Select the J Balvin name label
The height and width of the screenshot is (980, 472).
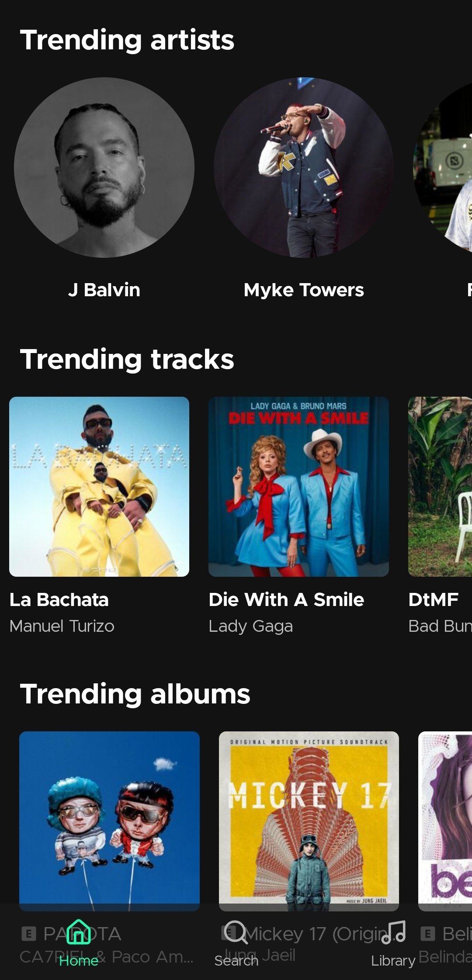pyautogui.click(x=104, y=290)
